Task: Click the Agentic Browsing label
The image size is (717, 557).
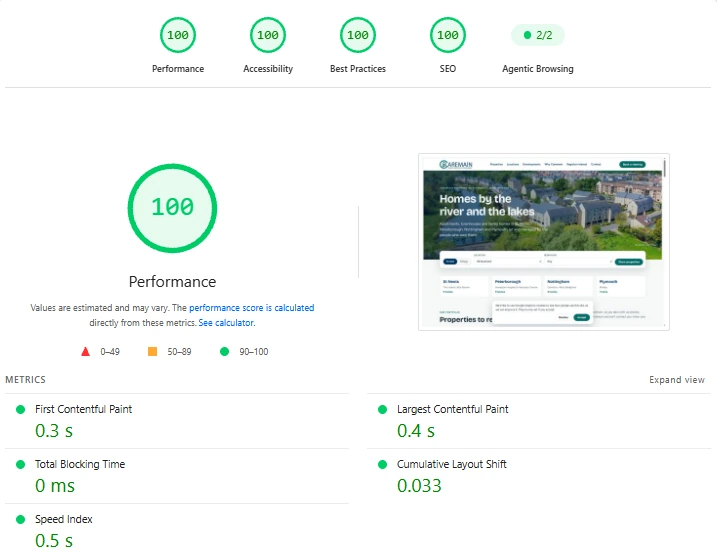Action: pos(538,69)
